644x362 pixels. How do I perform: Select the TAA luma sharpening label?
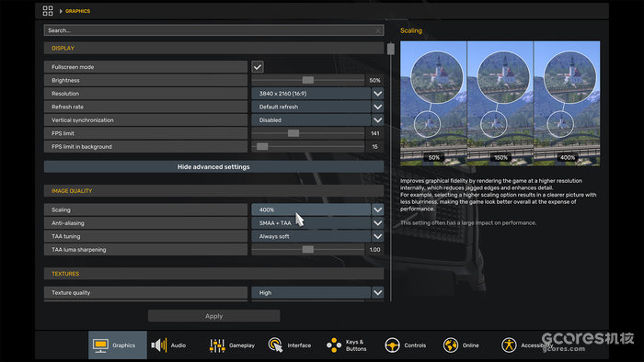point(79,249)
